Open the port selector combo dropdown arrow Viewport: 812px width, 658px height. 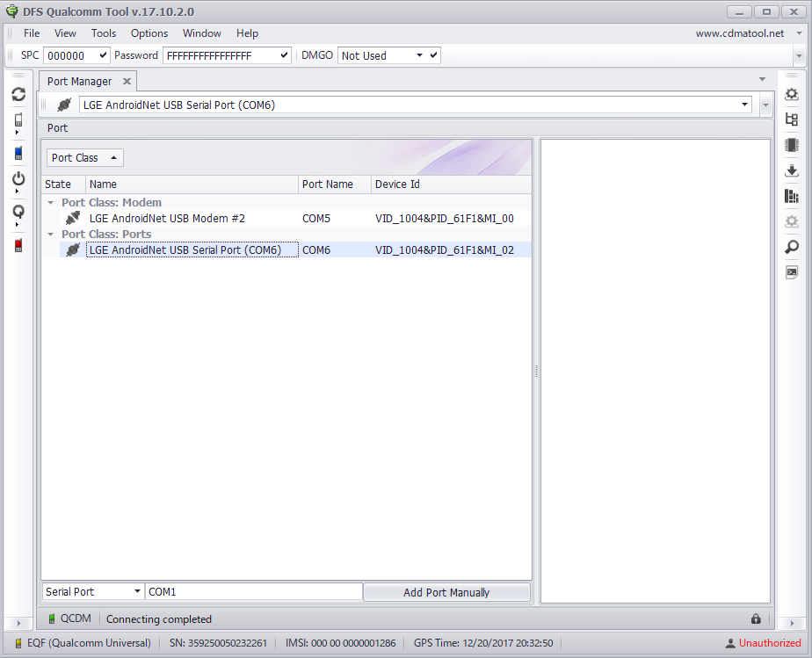(x=744, y=105)
